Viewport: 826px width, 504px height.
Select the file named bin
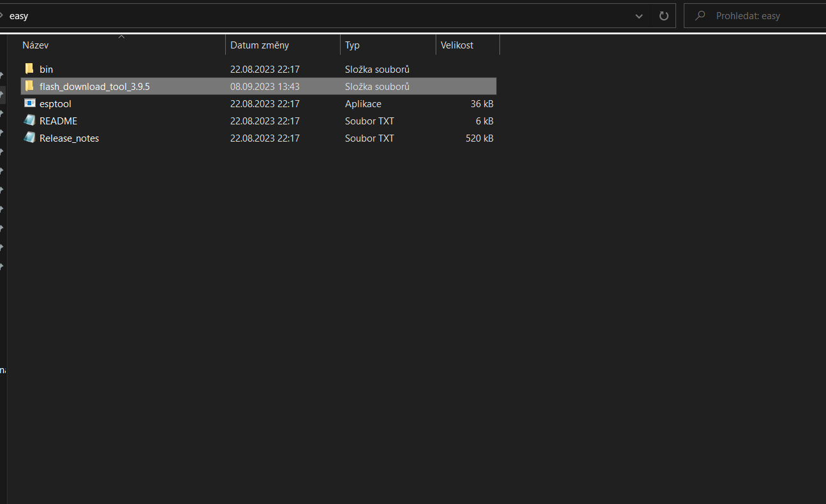pyautogui.click(x=47, y=69)
